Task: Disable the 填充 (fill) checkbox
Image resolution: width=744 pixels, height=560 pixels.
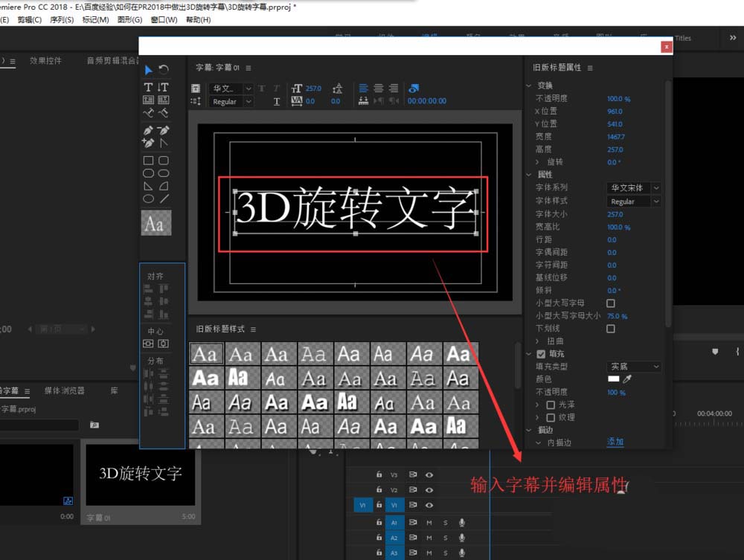Action: [541, 354]
